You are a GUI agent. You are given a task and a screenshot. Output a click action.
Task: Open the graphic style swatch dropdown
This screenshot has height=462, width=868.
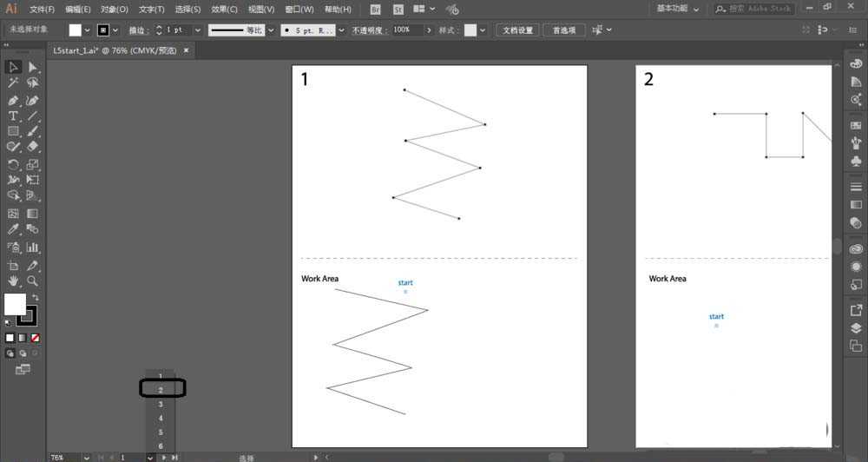point(483,30)
